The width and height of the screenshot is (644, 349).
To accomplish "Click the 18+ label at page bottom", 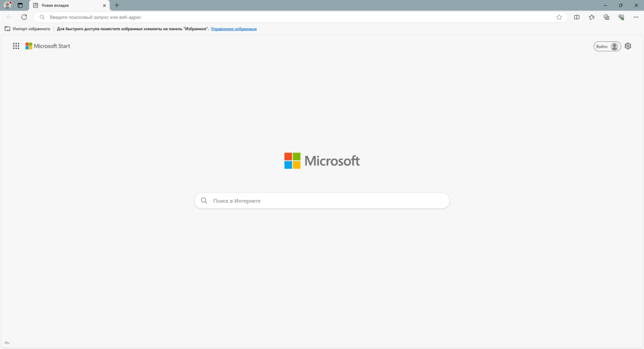I will [x=7, y=343].
